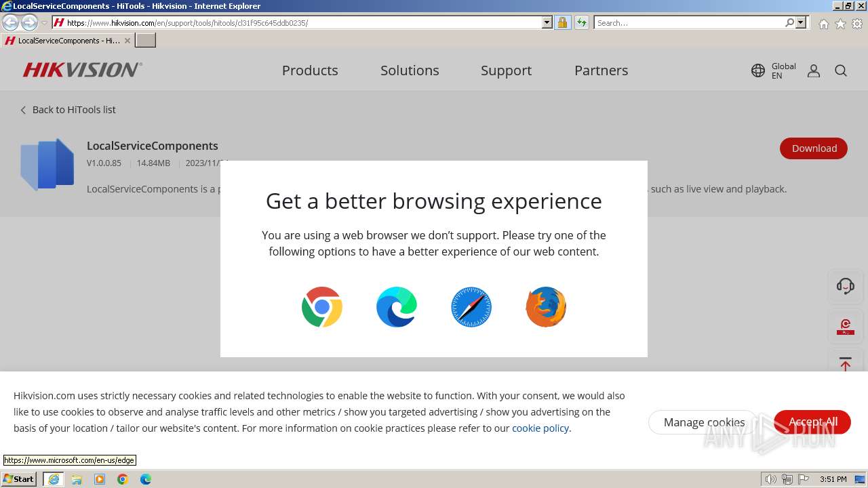Open the Partners menu
The image size is (868, 488).
point(601,70)
